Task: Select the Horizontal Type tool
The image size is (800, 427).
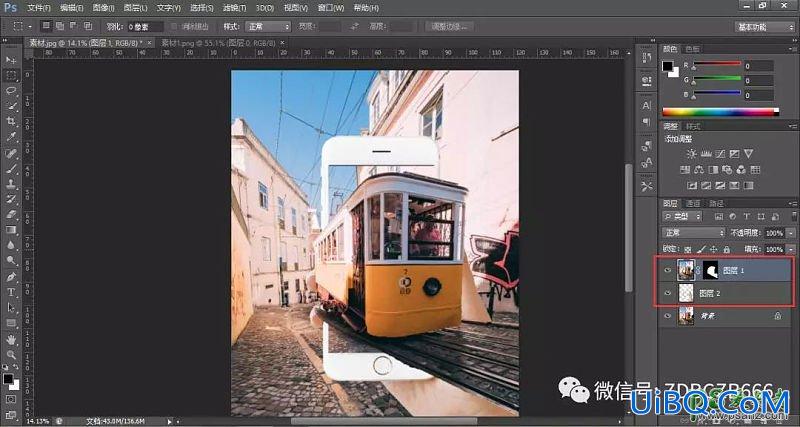Action: coord(11,292)
